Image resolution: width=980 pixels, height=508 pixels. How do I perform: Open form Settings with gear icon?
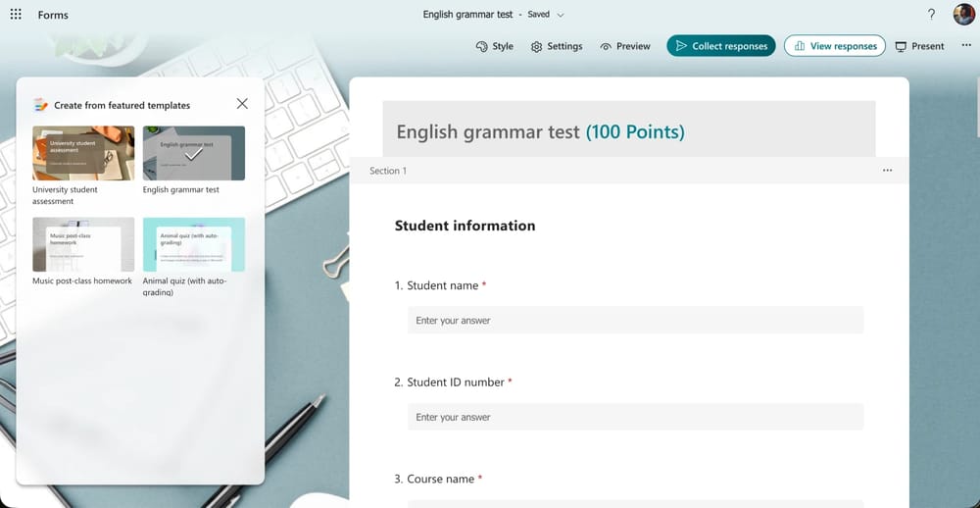pos(557,46)
